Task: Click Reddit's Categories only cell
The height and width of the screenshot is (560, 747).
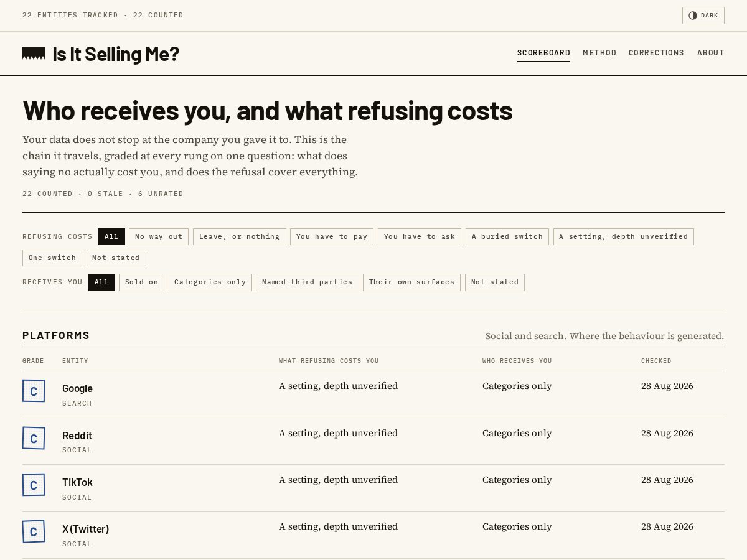Action: [517, 433]
